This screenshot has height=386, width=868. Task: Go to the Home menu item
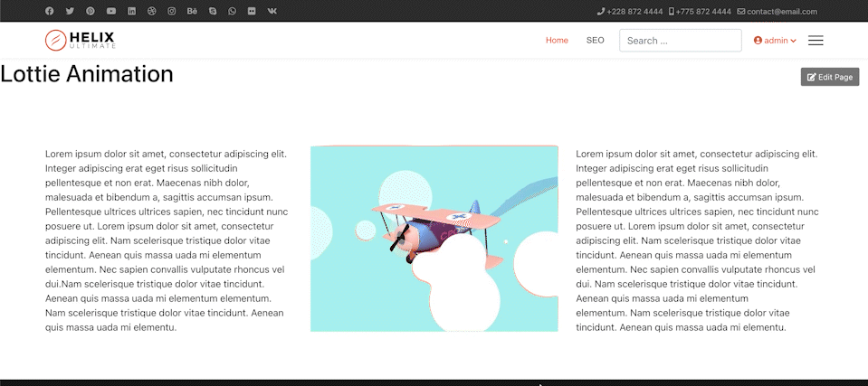click(x=557, y=41)
